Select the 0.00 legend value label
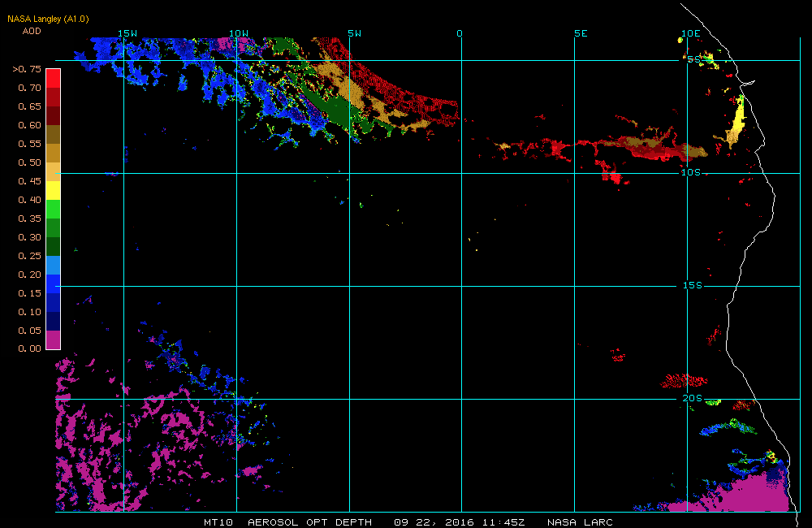Image resolution: width=812 pixels, height=528 pixels. coord(29,348)
